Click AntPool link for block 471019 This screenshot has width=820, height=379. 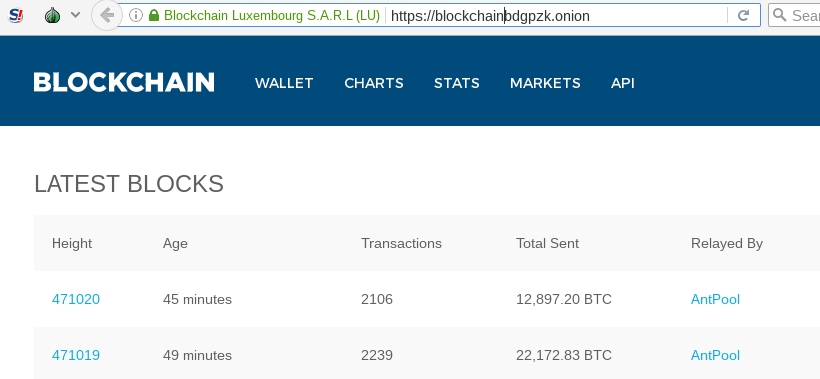(715, 355)
